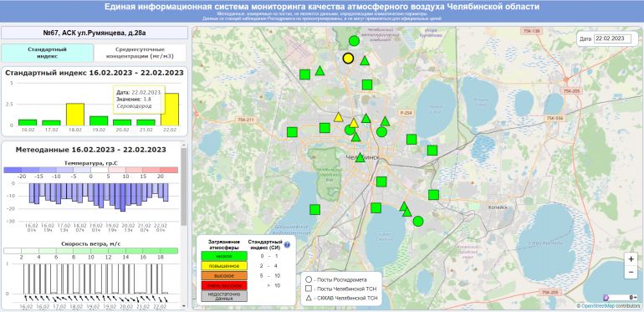644x312 pixels.
Task: Open Среднесуточные концентрации (мг/м3) tab
Action: (140, 53)
